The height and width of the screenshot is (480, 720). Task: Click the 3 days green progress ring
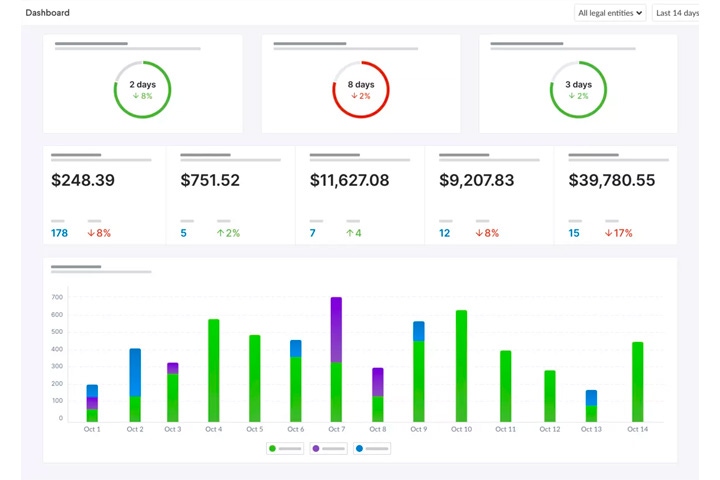[x=579, y=90]
